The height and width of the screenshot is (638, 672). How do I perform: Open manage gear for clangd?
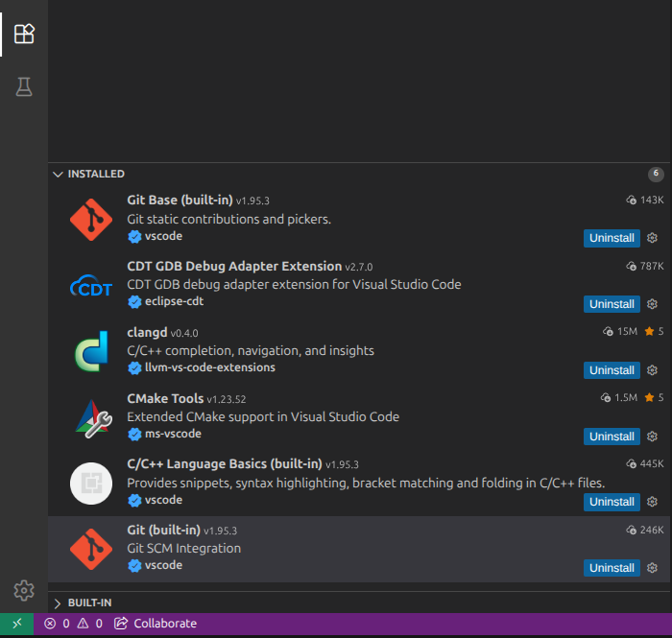(x=652, y=370)
